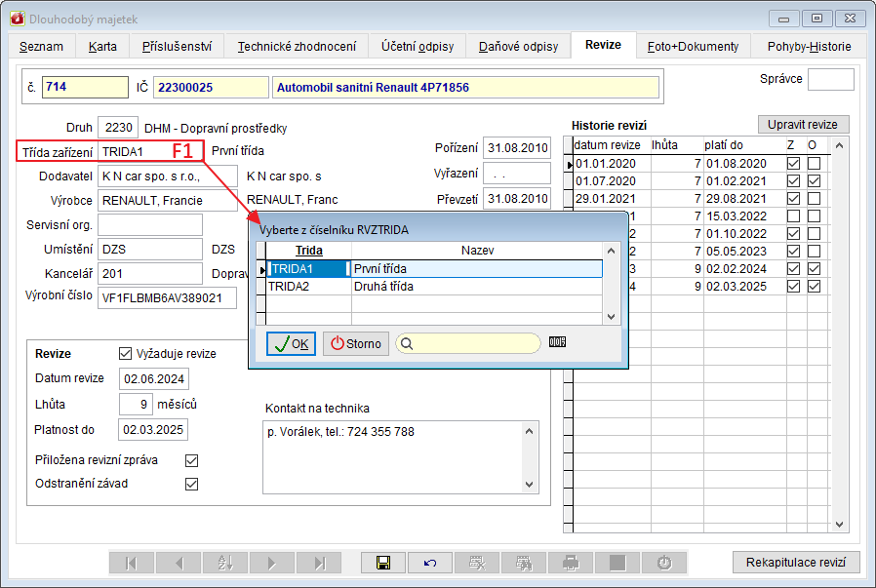The width and height of the screenshot is (876, 588).
Task: Switch to Technické zhodnocení tab
Action: pos(297,47)
